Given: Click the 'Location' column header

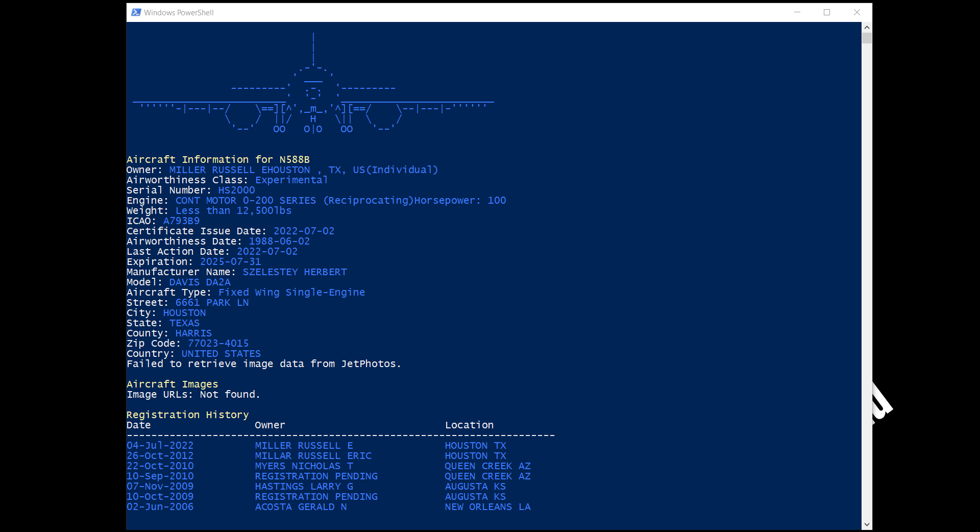Looking at the screenshot, I should click(x=469, y=425).
